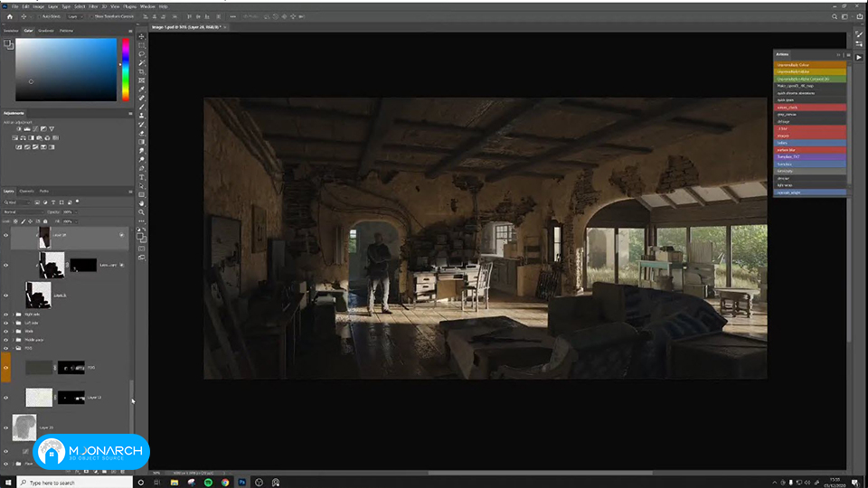This screenshot has height=488, width=868.
Task: Click the Windows Start button
Action: (8, 483)
